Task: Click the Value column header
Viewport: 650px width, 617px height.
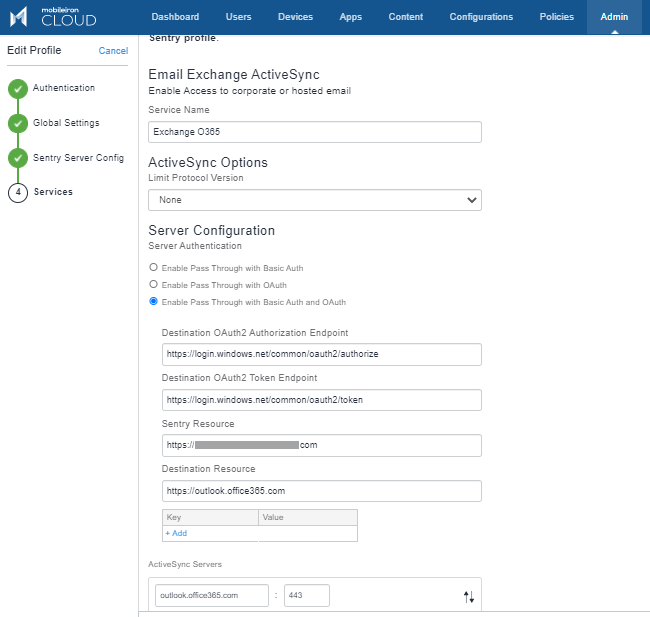Action: pos(308,517)
